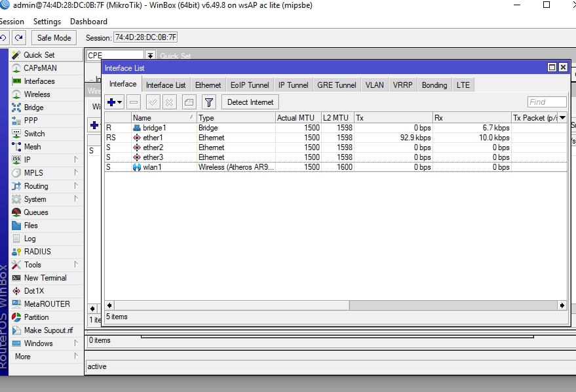Click the Enable checkmark toolbar button
576x392 pixels.
pyautogui.click(x=153, y=102)
